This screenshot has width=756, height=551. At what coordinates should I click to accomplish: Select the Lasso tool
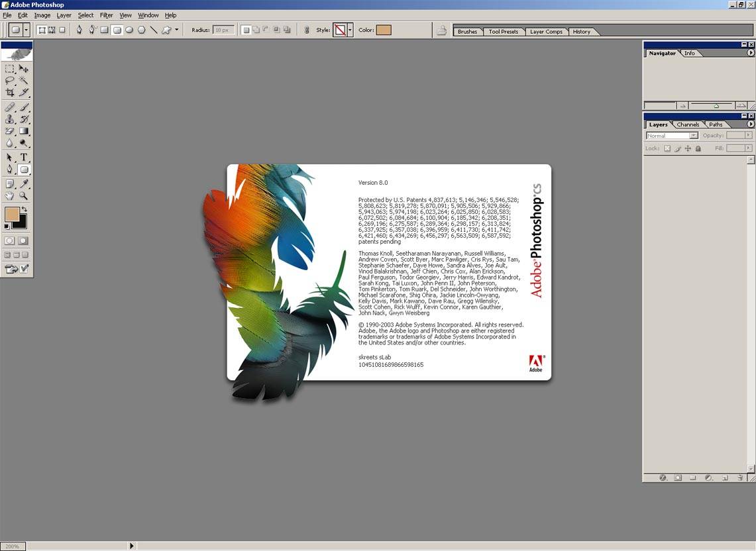pyautogui.click(x=10, y=81)
